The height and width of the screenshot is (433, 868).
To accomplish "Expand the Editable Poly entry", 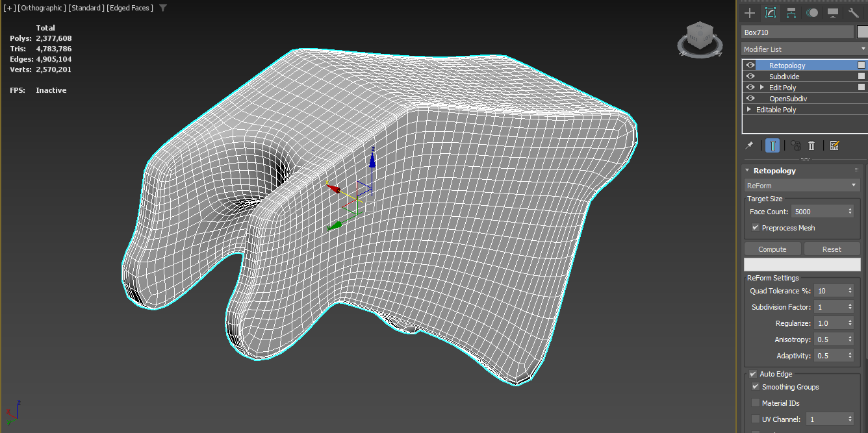I will click(x=748, y=109).
